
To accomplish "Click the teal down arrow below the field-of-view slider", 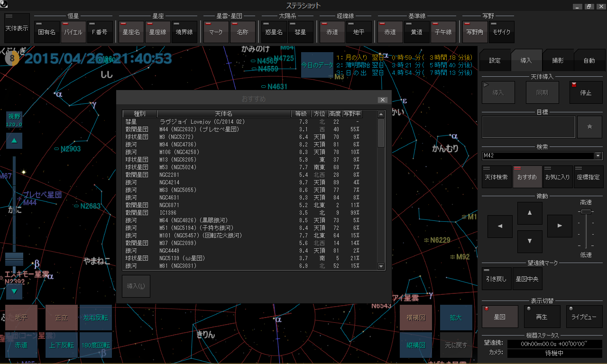I will tap(14, 291).
